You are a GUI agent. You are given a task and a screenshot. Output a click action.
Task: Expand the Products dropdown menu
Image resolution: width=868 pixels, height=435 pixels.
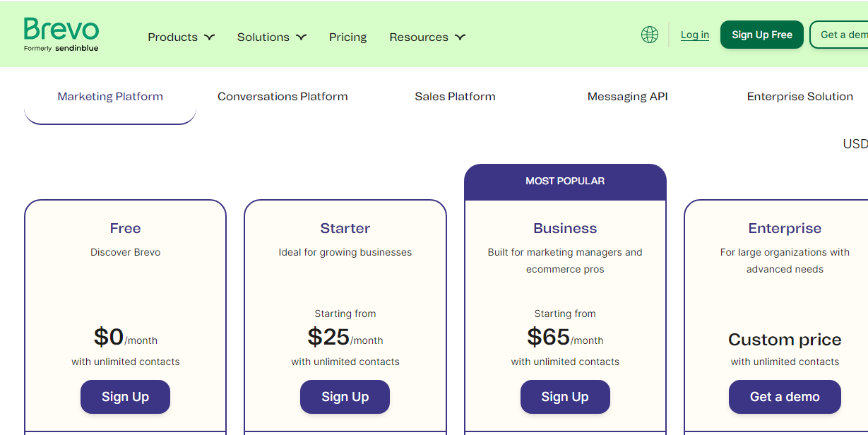click(181, 37)
